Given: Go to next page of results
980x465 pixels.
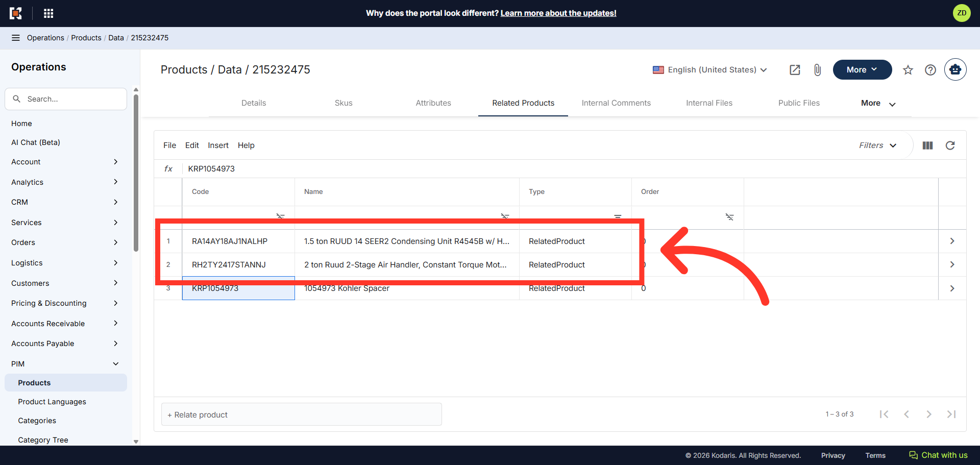Looking at the screenshot, I should coord(929,414).
